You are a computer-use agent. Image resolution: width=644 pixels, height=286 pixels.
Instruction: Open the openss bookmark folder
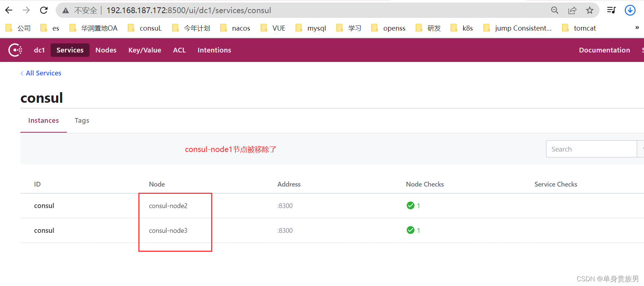point(388,28)
